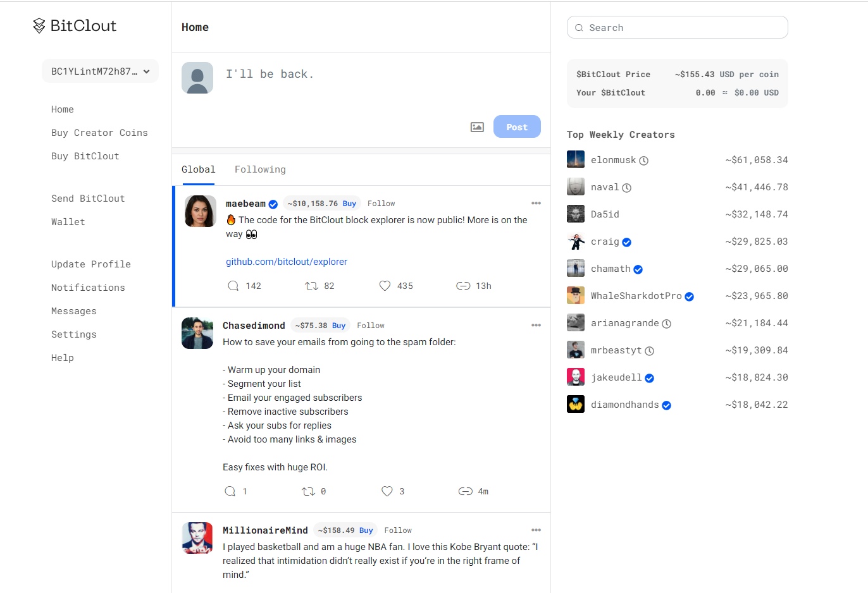The height and width of the screenshot is (593, 868).
Task: Click the search magnifier icon
Action: click(x=579, y=28)
